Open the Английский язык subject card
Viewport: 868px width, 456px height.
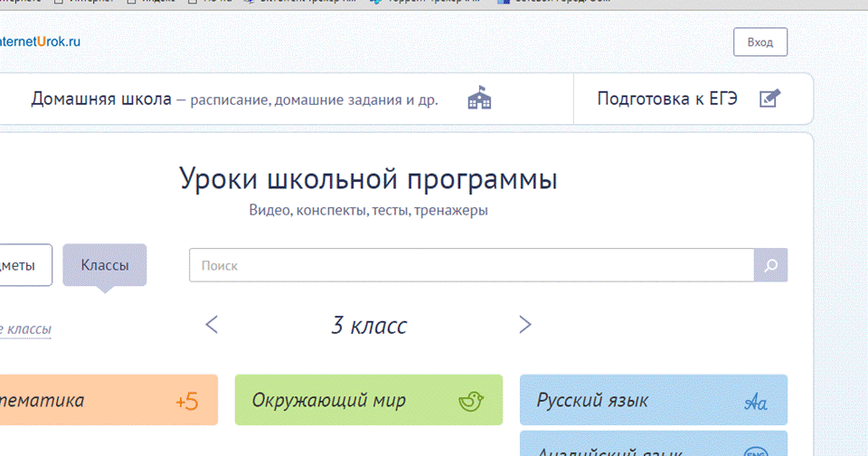click(x=653, y=443)
